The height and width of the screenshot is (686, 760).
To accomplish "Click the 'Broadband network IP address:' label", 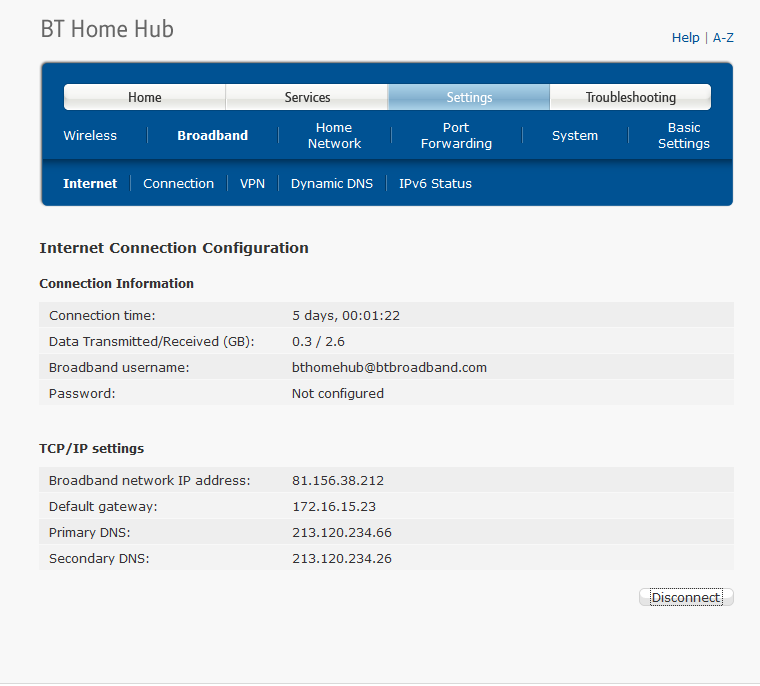I will (x=150, y=480).
